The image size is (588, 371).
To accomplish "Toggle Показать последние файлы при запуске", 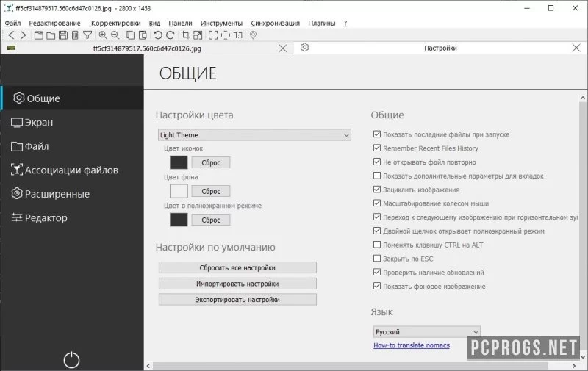I will click(x=377, y=134).
